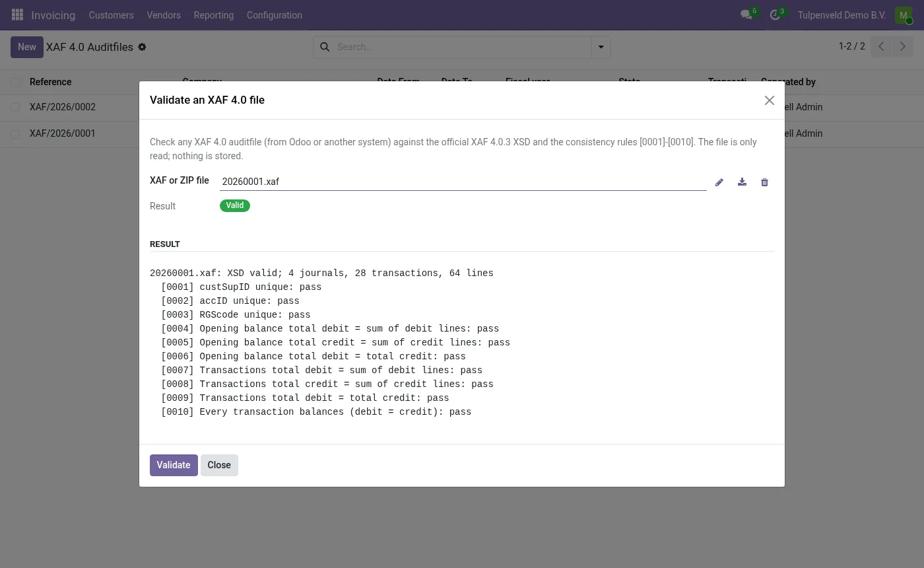
Task: Click the Close button in the dialog
Action: coord(219,465)
